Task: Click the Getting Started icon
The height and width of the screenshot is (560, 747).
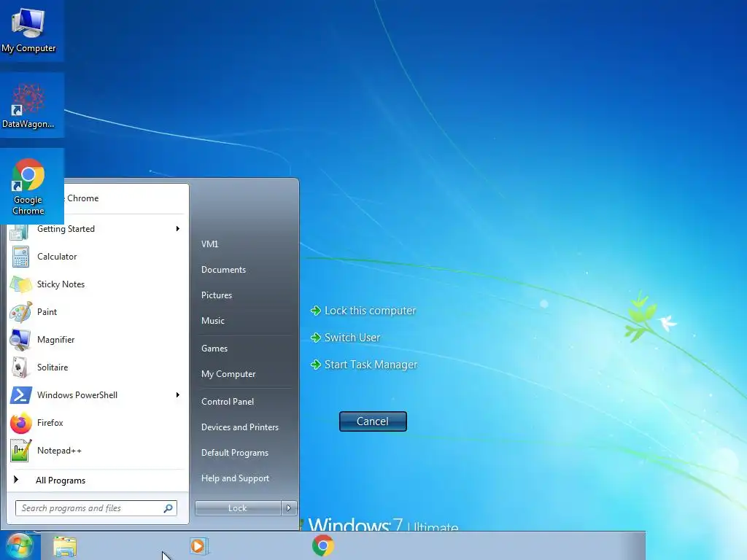Action: coord(19,233)
